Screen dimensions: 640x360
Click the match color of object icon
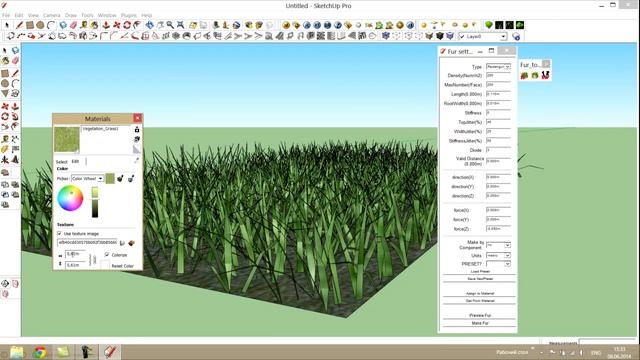(x=120, y=178)
